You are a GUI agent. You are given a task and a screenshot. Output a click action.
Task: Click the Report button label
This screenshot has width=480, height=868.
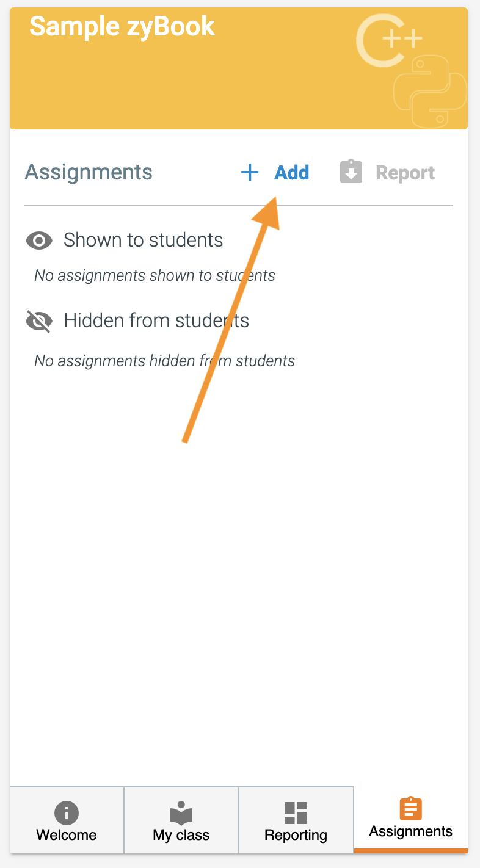coord(405,173)
